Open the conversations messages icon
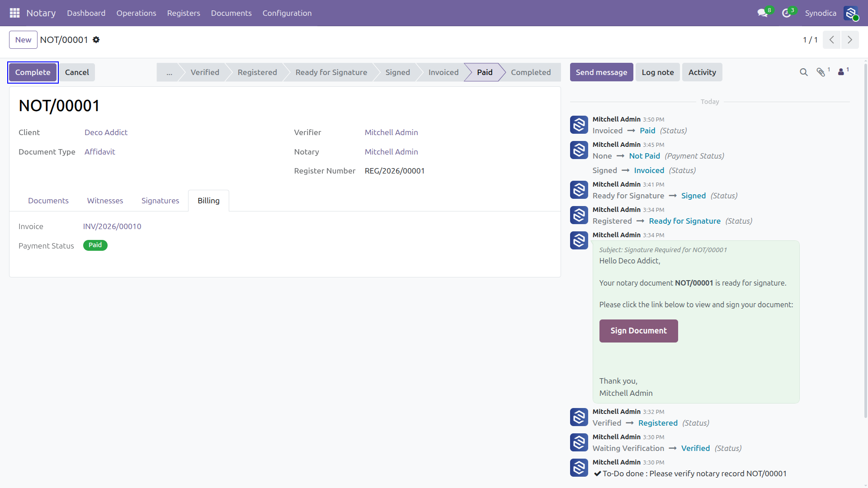This screenshot has width=868, height=488. (x=763, y=13)
